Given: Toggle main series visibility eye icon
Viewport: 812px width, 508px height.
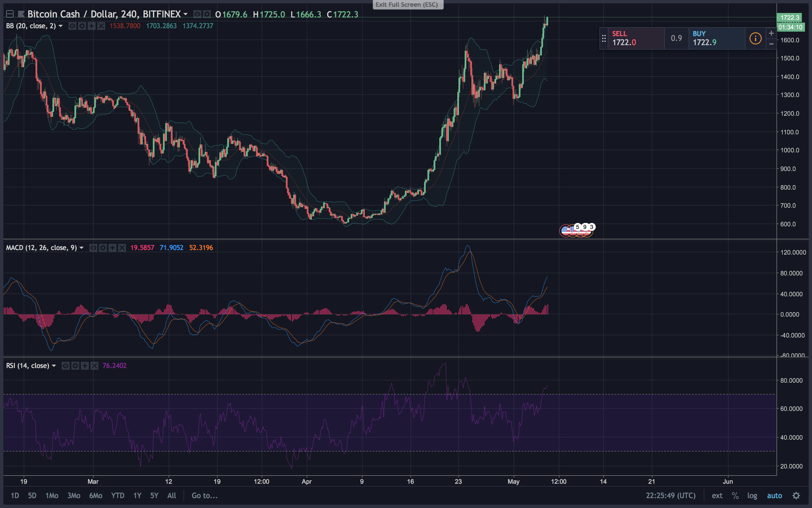Looking at the screenshot, I should click(197, 14).
